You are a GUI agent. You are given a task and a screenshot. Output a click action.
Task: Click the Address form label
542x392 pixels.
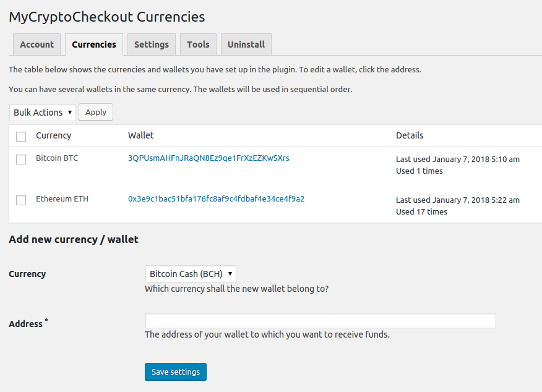point(28,323)
